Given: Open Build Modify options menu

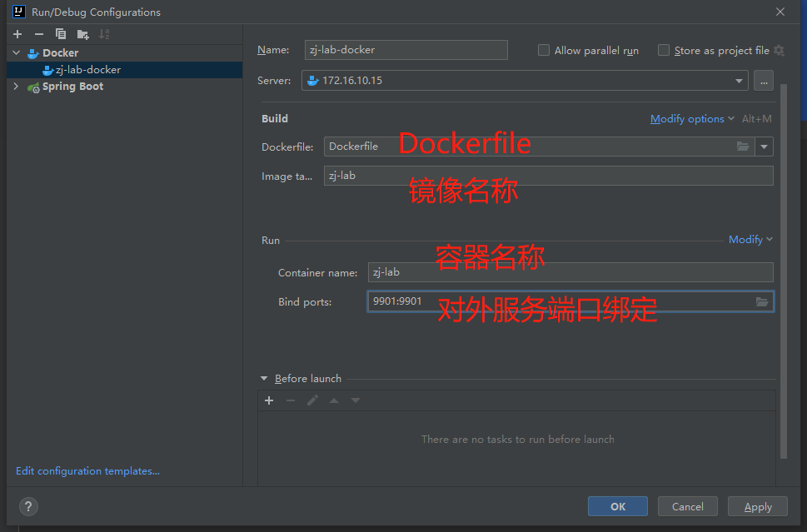Looking at the screenshot, I should coord(692,119).
